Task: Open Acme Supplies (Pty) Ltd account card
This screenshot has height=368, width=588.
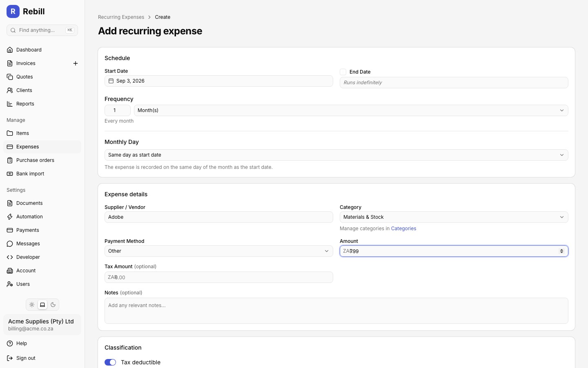Action: (42, 325)
